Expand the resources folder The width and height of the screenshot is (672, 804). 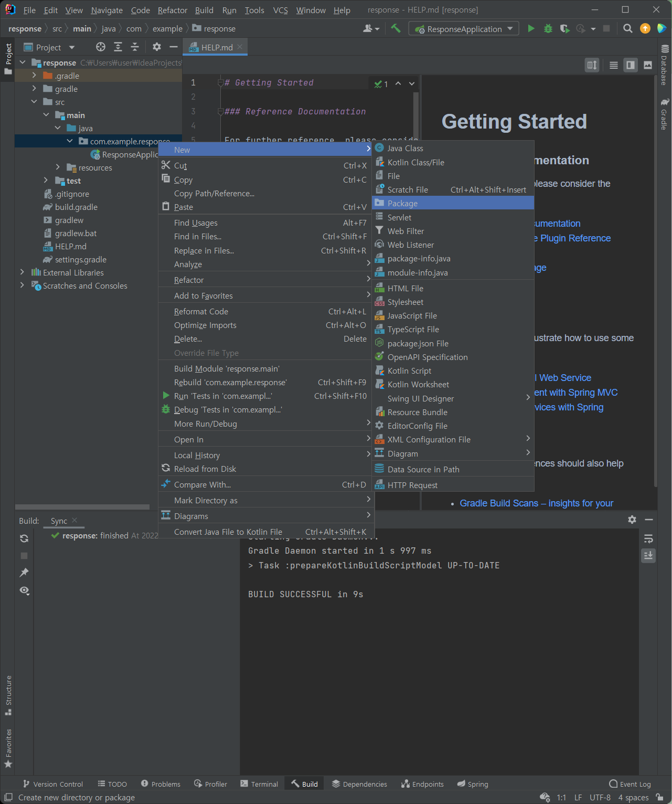coord(58,167)
